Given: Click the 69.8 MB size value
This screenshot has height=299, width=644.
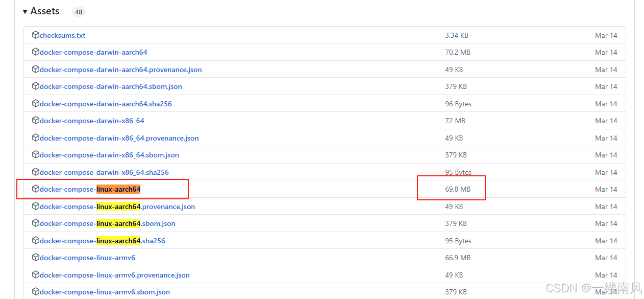Looking at the screenshot, I should point(458,189).
